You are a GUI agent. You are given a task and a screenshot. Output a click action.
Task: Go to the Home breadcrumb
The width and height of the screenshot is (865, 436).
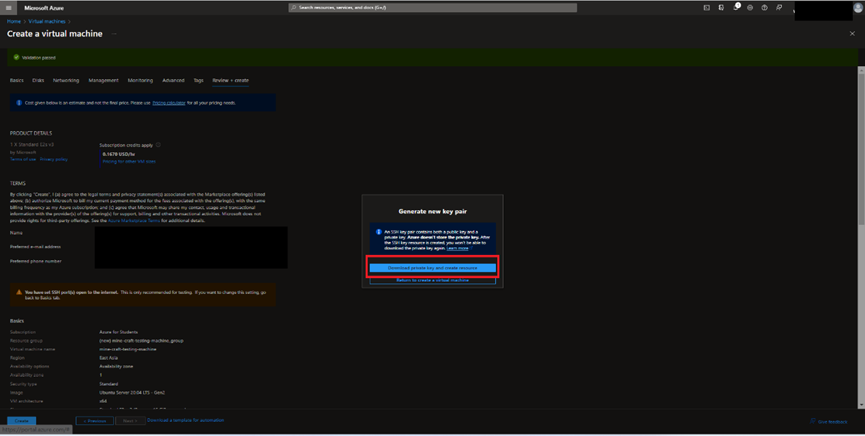click(14, 22)
